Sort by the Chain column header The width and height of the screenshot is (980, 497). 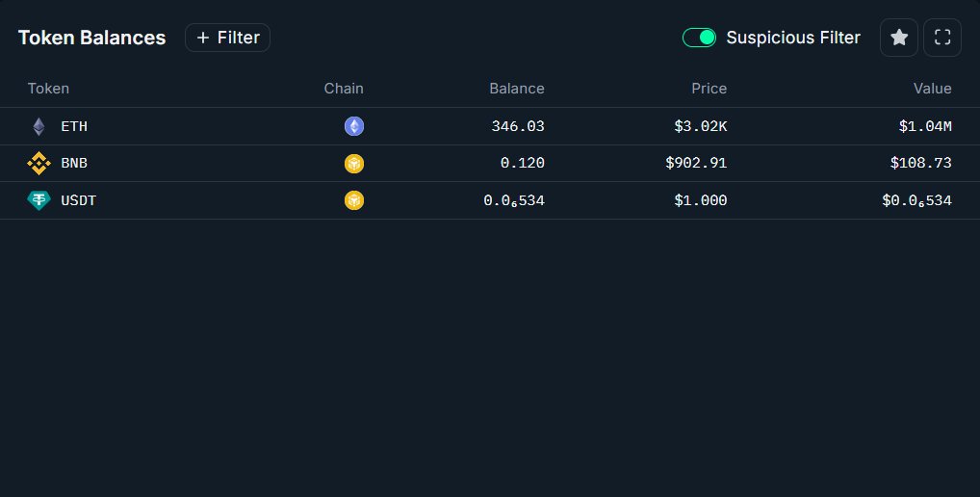tap(344, 89)
